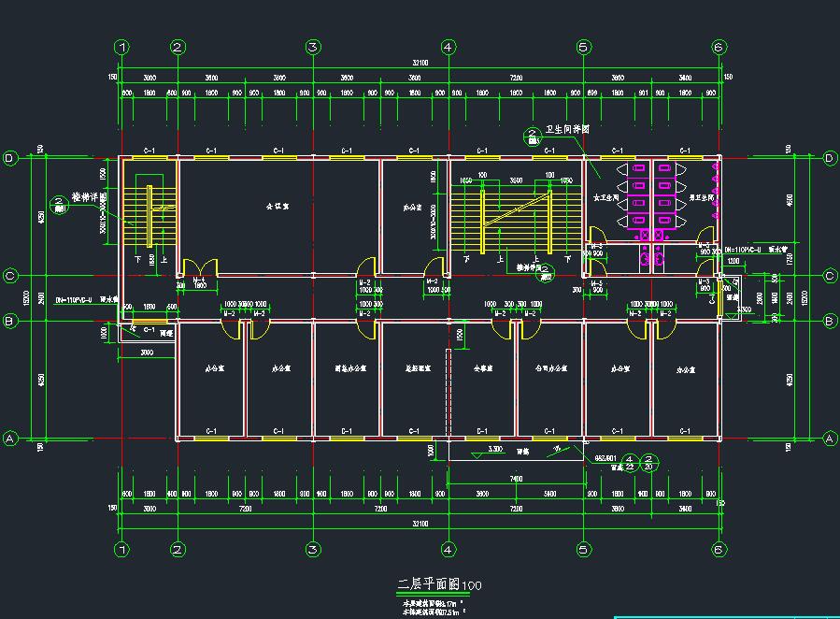The width and height of the screenshot is (840, 619).
Task: Select the diagonal break line in the central staircase
Action: pyautogui.click(x=517, y=209)
